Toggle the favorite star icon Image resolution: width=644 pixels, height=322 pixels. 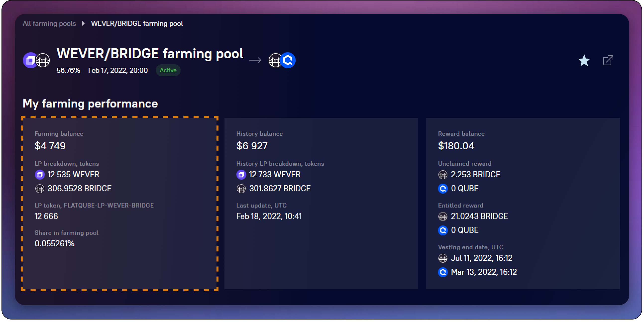pyautogui.click(x=584, y=61)
